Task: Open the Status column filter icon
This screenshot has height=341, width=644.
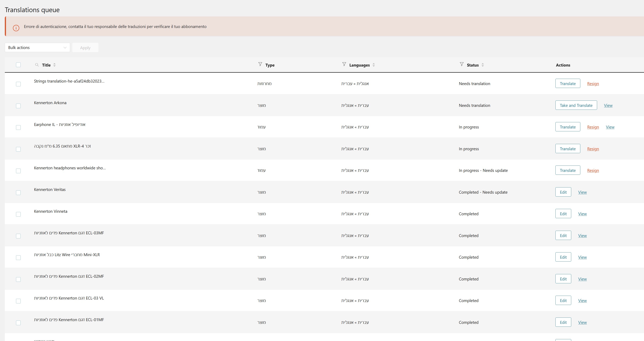Action: [461, 64]
